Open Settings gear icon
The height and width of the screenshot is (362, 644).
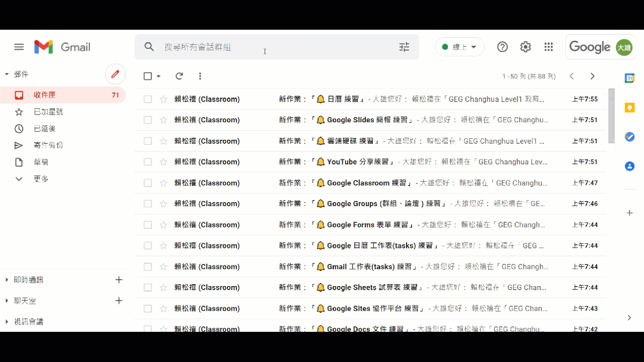525,47
